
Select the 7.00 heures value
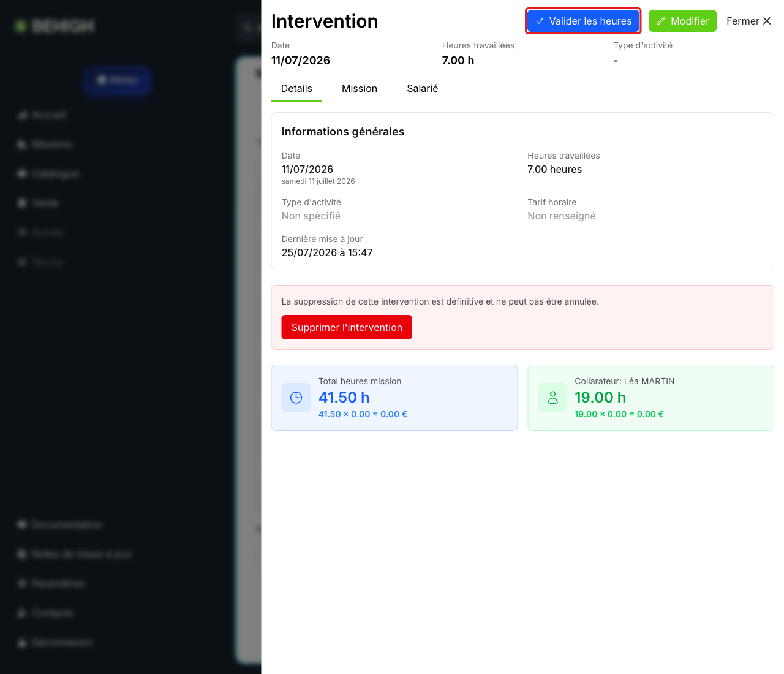(555, 169)
